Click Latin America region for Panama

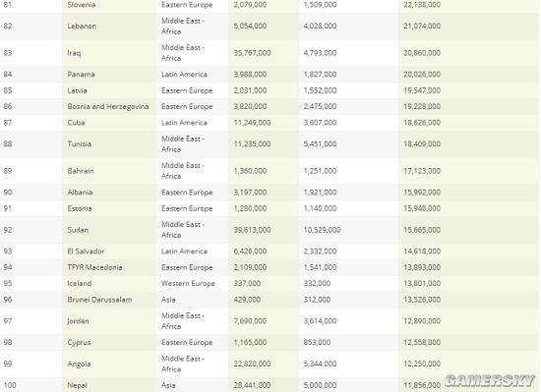click(184, 75)
